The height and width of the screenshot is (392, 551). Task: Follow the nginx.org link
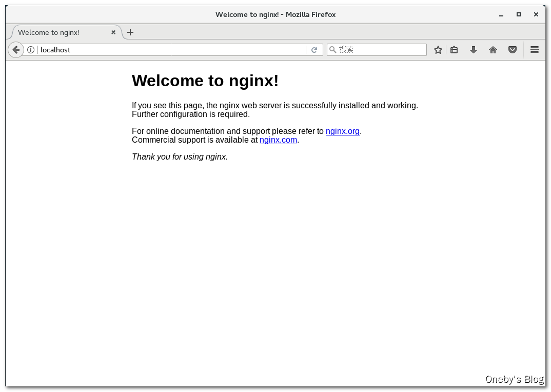(x=343, y=131)
